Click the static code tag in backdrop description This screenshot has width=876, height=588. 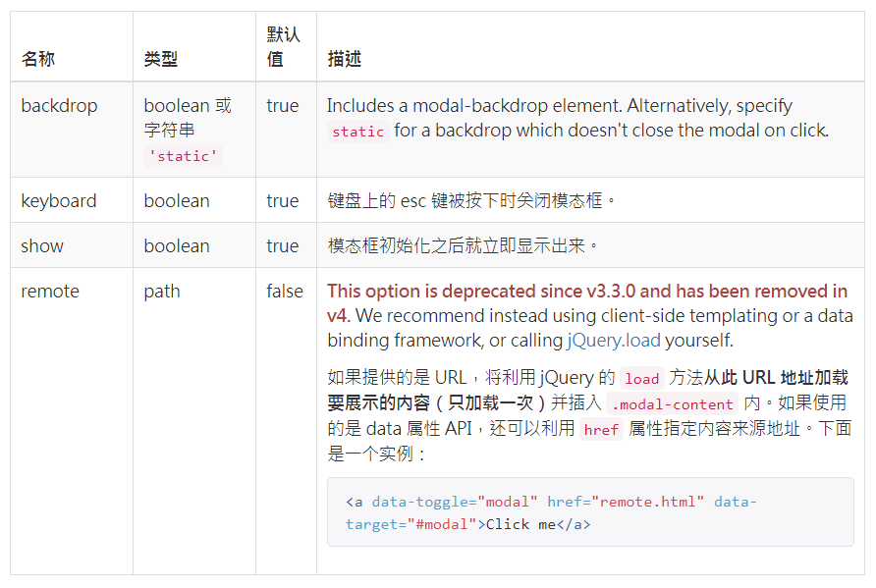[357, 131]
